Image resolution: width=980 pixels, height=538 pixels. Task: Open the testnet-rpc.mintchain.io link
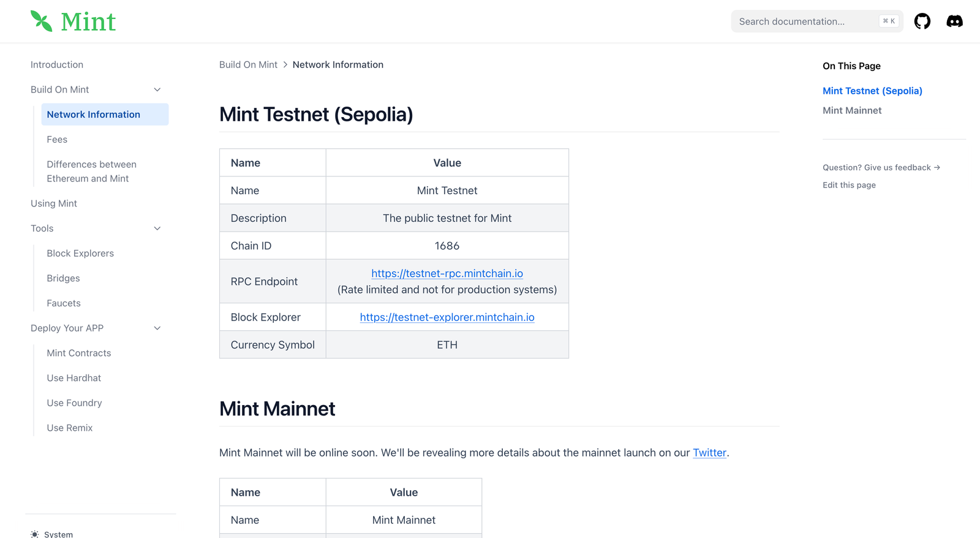447,273
